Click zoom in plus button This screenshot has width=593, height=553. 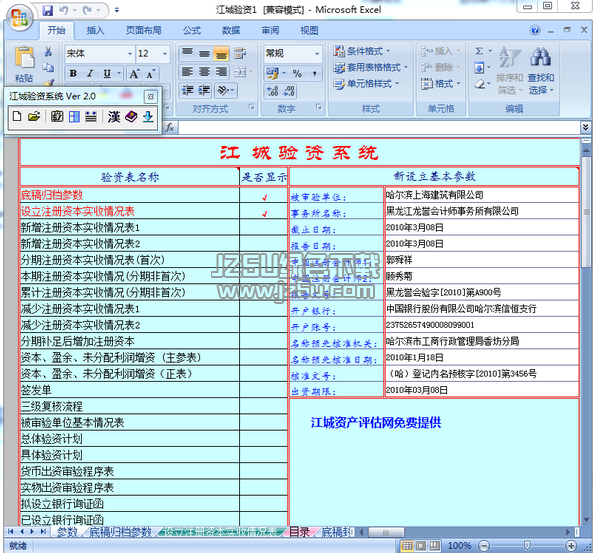pos(571,545)
